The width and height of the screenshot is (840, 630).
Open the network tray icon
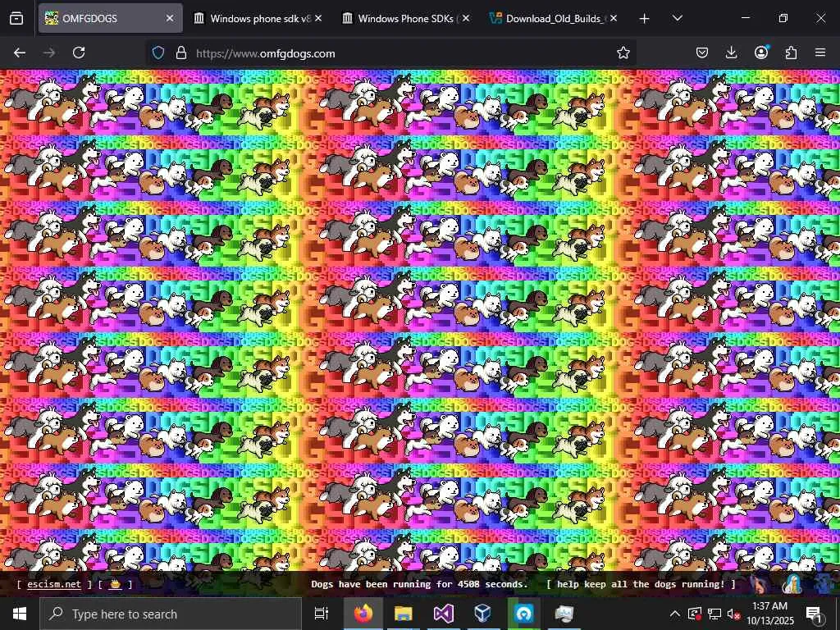714,614
